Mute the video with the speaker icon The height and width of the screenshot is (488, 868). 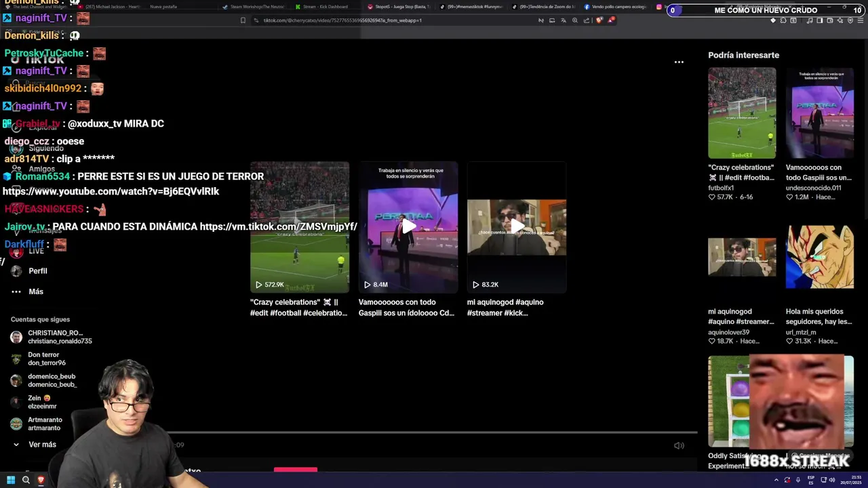point(679,445)
